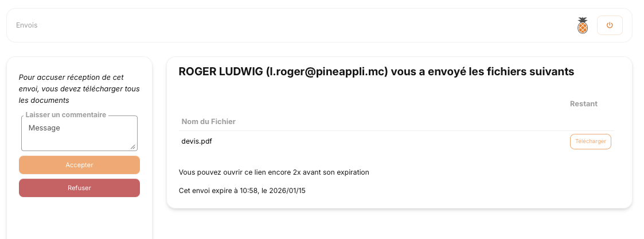Click the acknowledgment instructions italic text
Image resolution: width=644 pixels, height=239 pixels.
79,88
